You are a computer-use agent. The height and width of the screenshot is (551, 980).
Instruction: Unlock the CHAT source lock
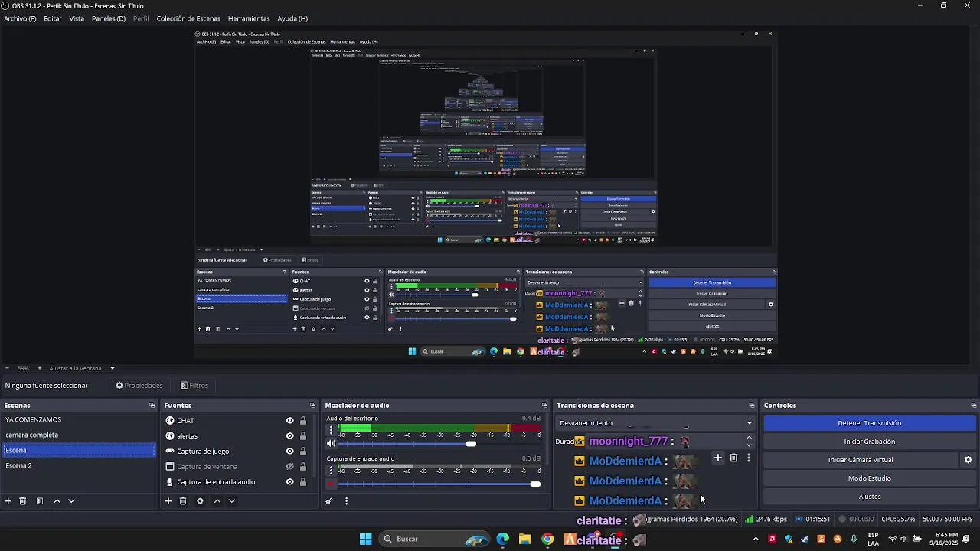point(303,421)
